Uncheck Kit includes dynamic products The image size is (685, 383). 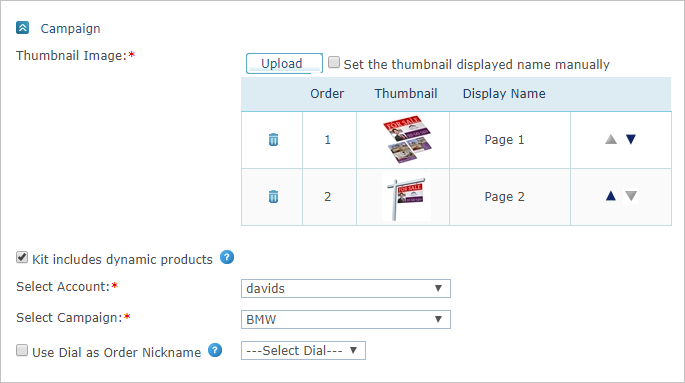coord(22,258)
